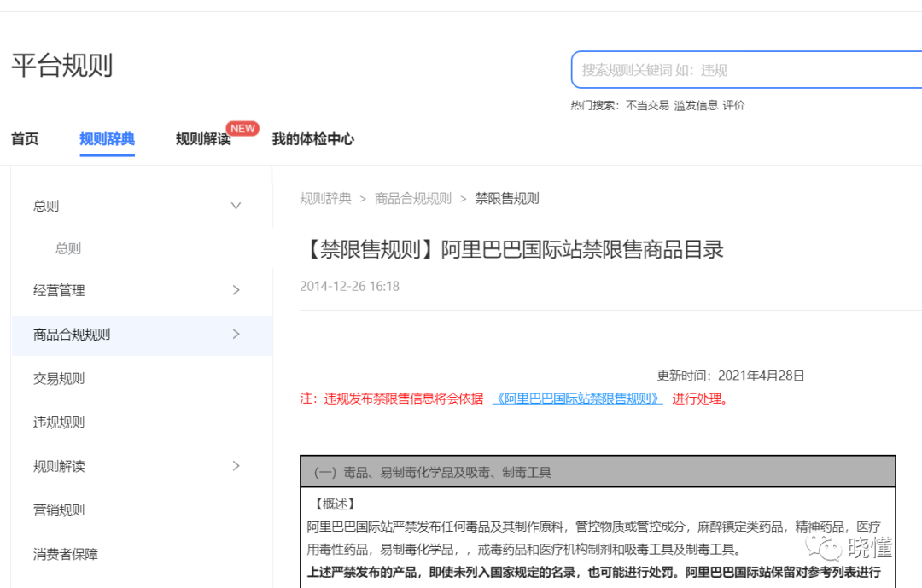
Task: Search hot keyword 滥发信息
Action: tap(697, 105)
